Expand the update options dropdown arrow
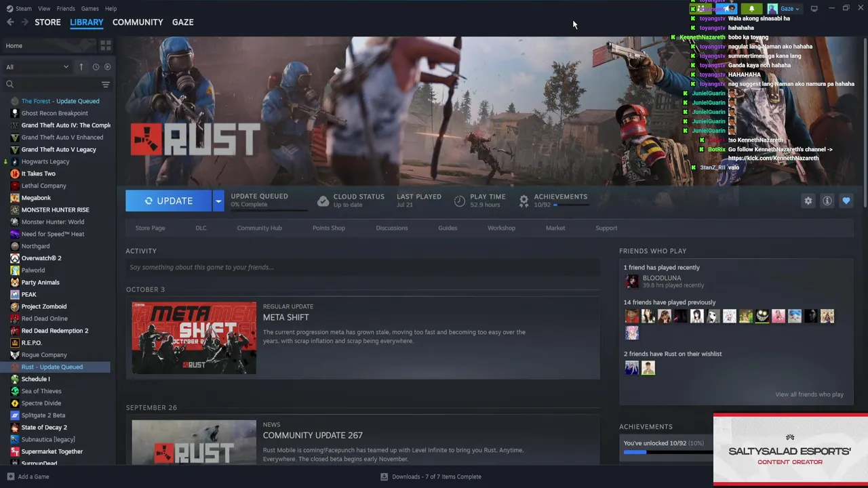This screenshot has height=488, width=868. 218,201
